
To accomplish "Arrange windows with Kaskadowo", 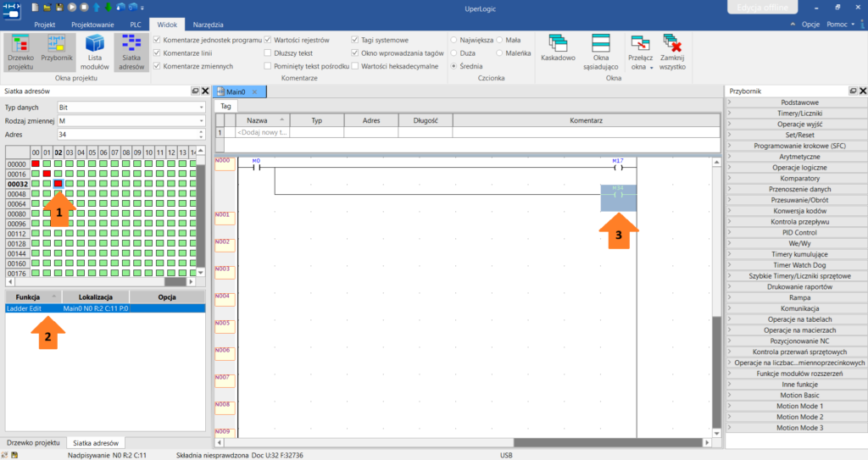I will [558, 48].
